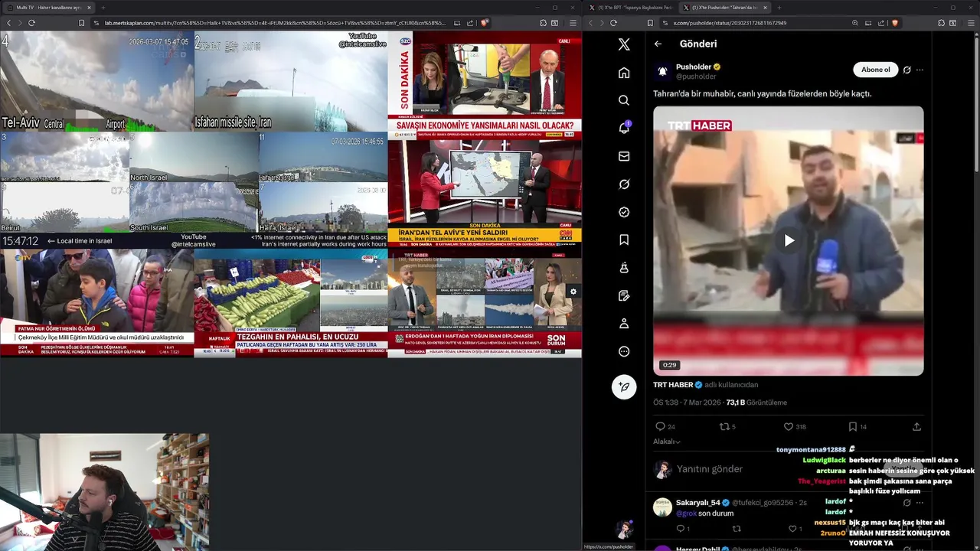This screenshot has height=551, width=980.
Task: Select the Tel-Aviv Central Airport camera feed
Action: [96, 81]
